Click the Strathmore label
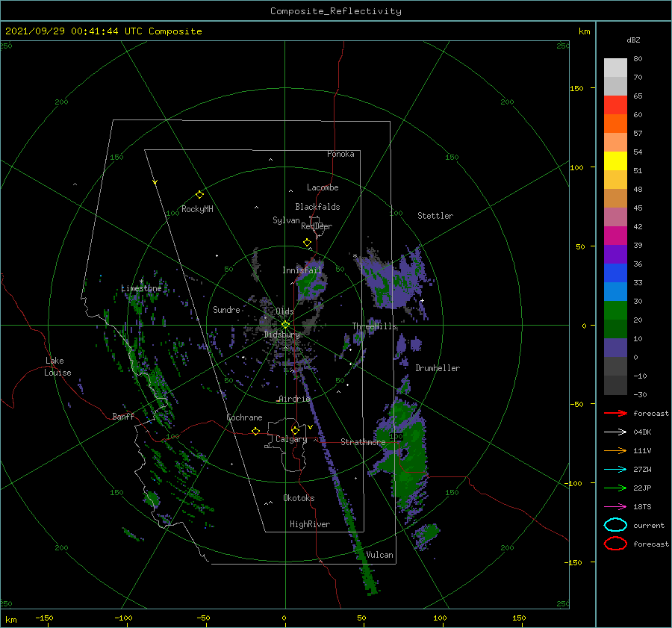This screenshot has width=672, height=628. (363, 442)
